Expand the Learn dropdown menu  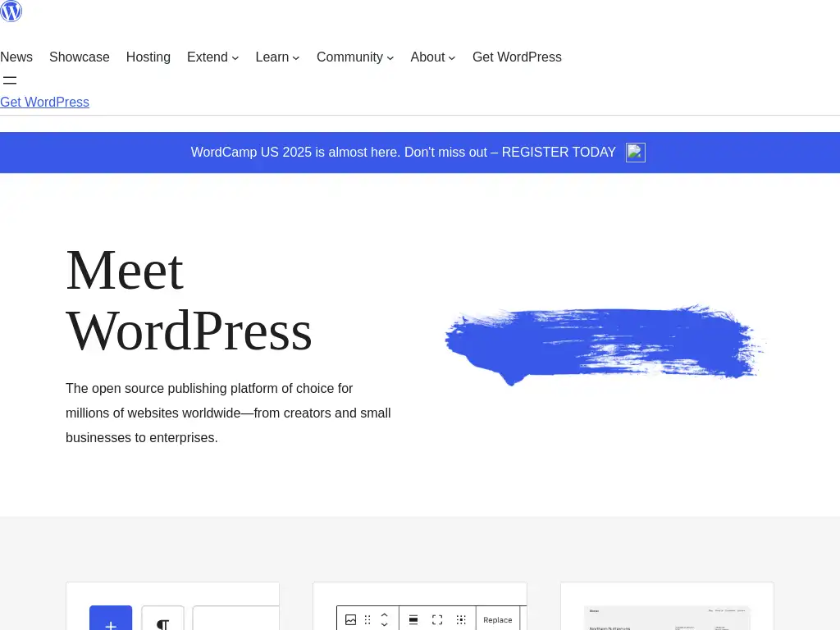pyautogui.click(x=277, y=57)
